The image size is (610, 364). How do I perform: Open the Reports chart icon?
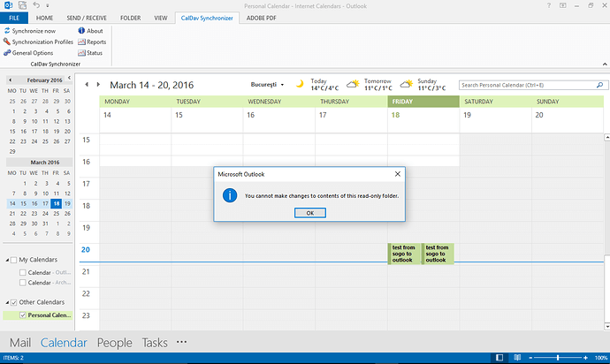81,42
